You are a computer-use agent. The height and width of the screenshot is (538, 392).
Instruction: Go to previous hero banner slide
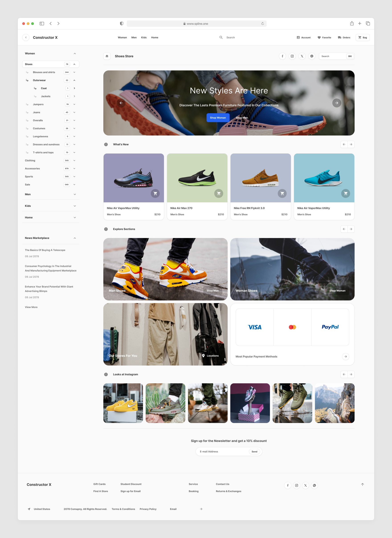pyautogui.click(x=121, y=103)
